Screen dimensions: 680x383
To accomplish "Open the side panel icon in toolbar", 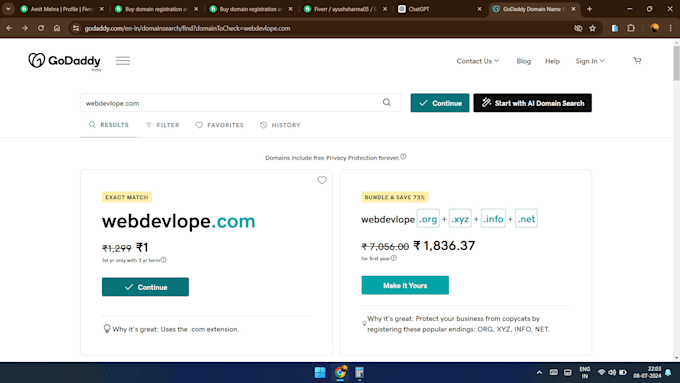I will click(615, 28).
